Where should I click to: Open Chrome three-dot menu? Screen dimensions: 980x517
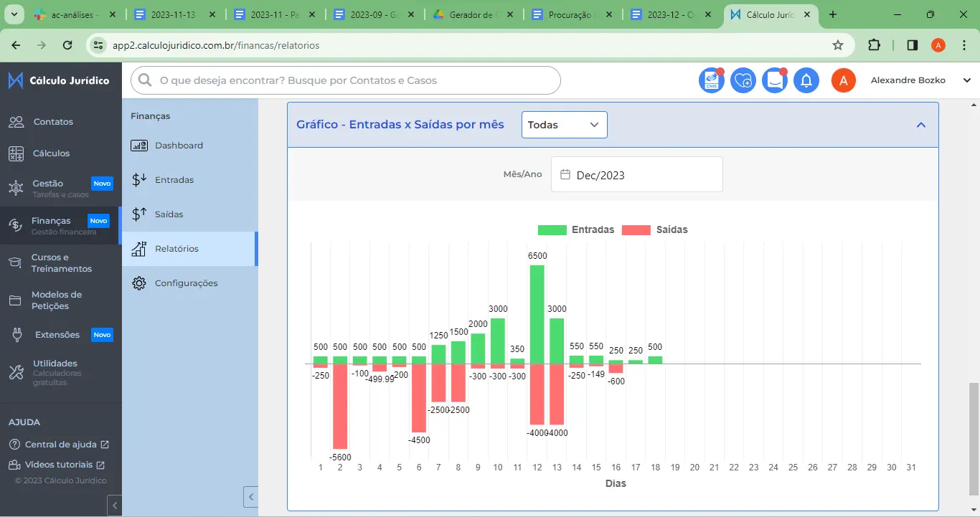coord(964,45)
